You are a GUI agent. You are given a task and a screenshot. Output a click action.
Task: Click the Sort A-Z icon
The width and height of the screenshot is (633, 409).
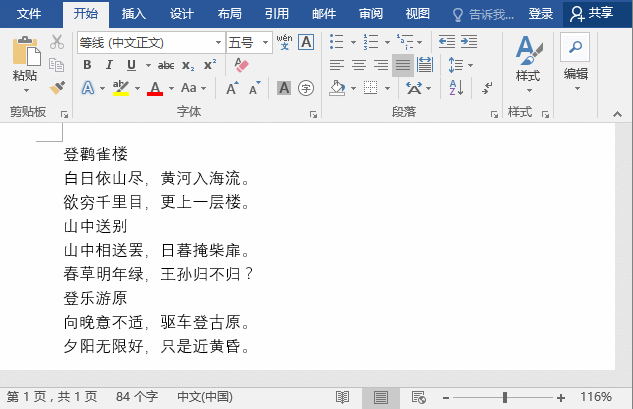coord(456,88)
